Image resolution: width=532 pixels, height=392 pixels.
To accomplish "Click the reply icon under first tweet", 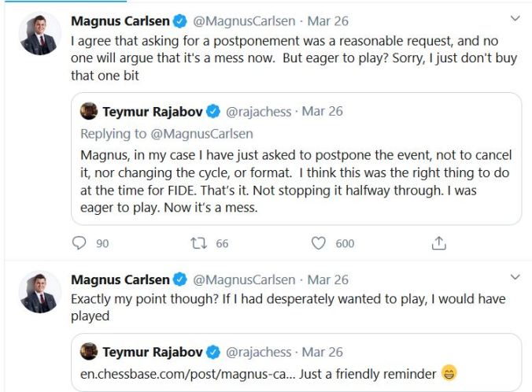I will tap(79, 243).
